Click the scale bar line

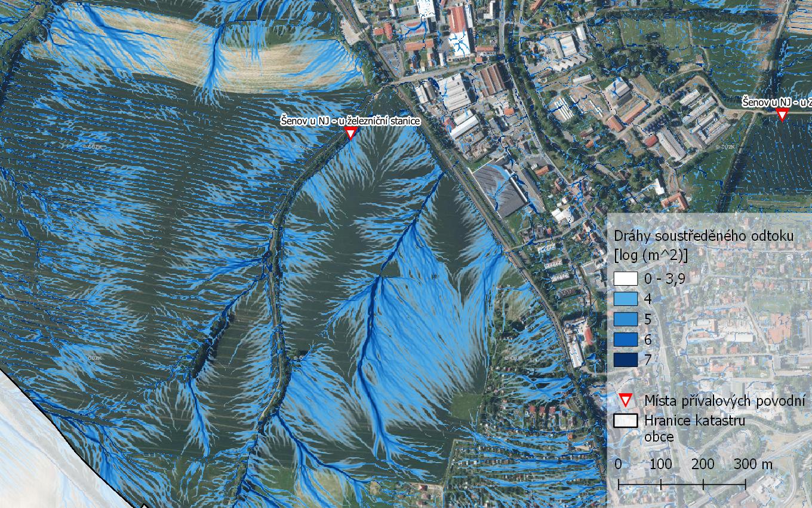pos(681,483)
